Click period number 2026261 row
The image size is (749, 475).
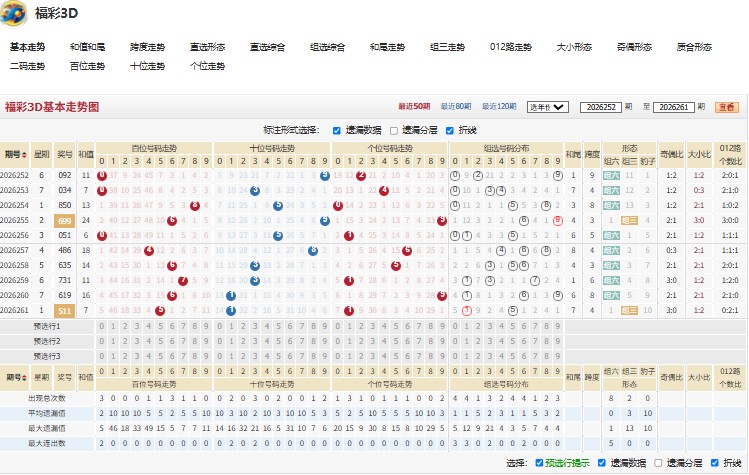click(14, 310)
